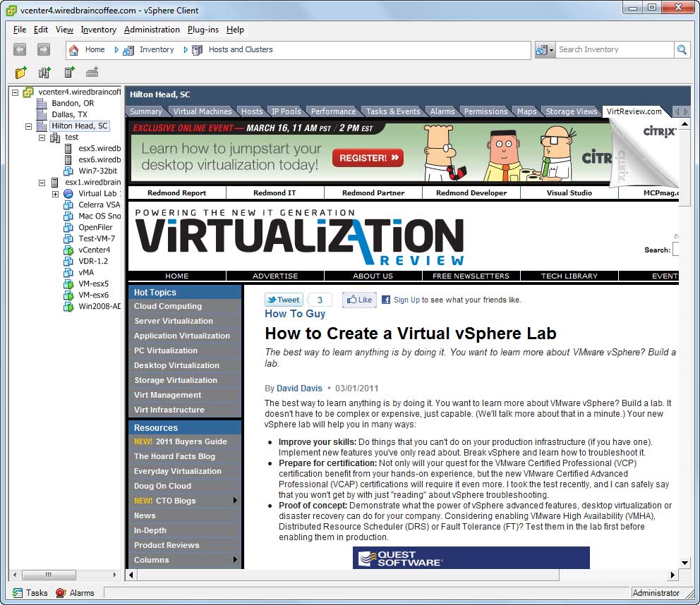Click the Virtual Lab resource pool icon
This screenshot has height=605, width=700.
coord(68,194)
